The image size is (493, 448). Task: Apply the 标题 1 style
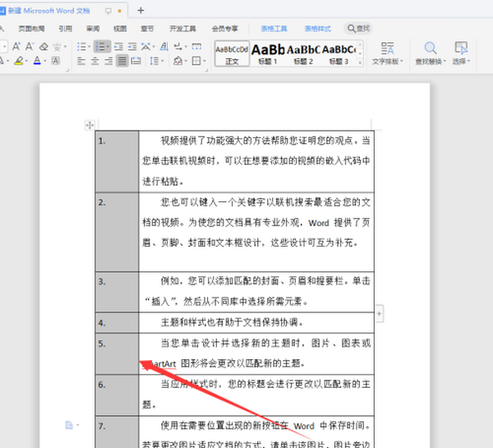[x=268, y=53]
